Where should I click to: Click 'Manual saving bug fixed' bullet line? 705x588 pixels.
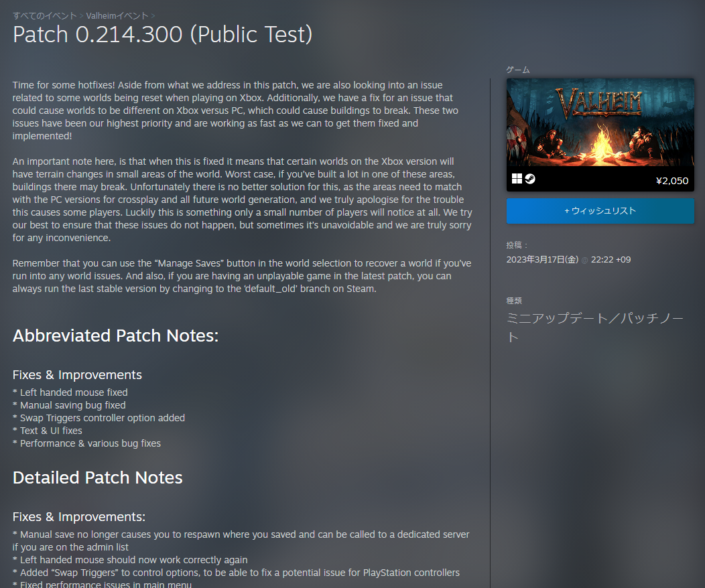click(72, 405)
